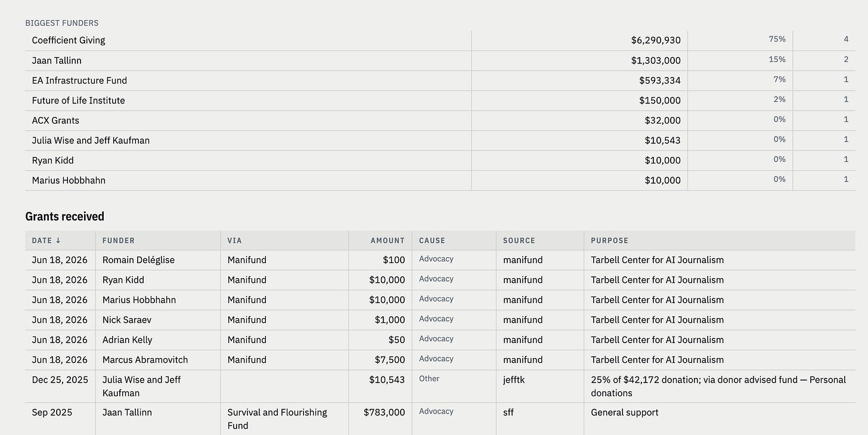The width and height of the screenshot is (868, 435).
Task: Click the 15% share value
Action: (777, 60)
